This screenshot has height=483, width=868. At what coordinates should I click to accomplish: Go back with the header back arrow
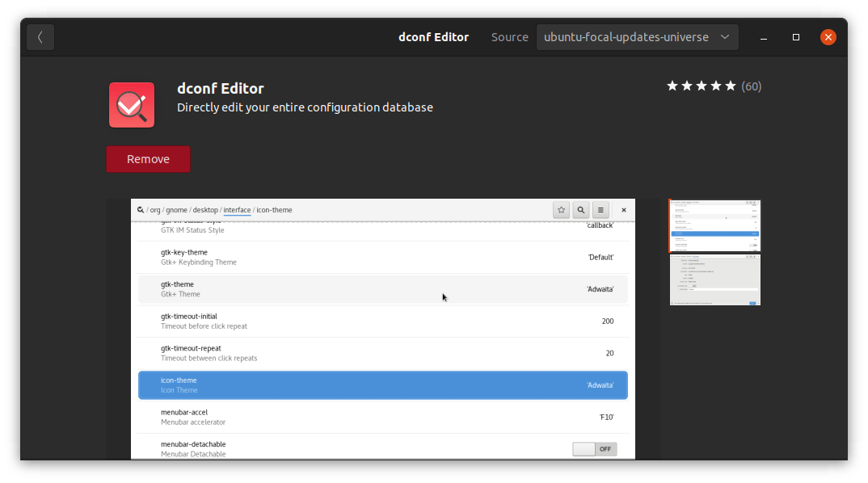click(40, 37)
